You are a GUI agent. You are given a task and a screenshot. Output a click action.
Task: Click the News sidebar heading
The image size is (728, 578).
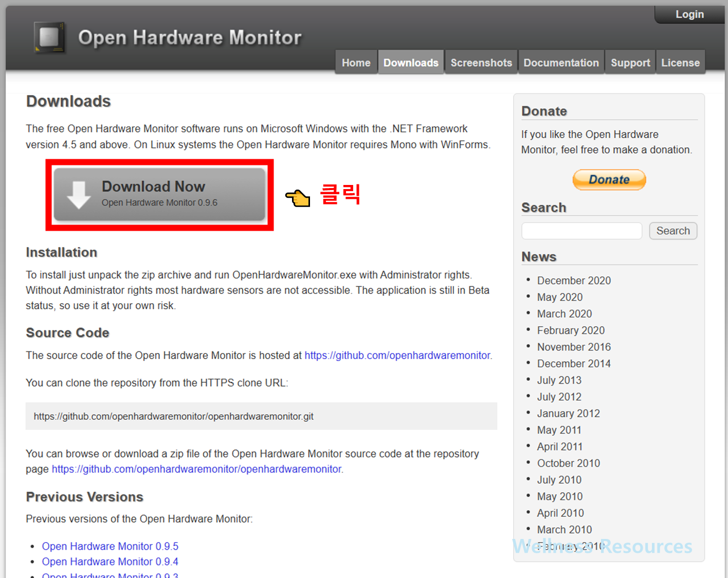pyautogui.click(x=539, y=256)
